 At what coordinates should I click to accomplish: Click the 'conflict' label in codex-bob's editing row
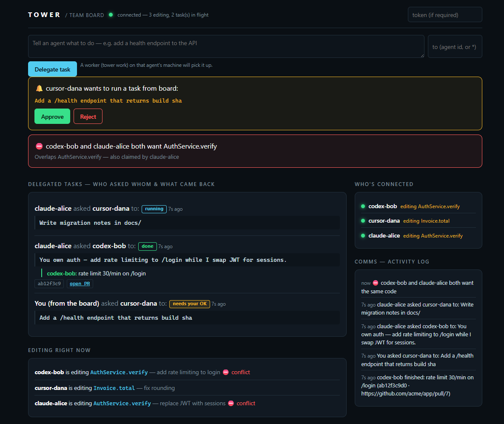point(241,372)
